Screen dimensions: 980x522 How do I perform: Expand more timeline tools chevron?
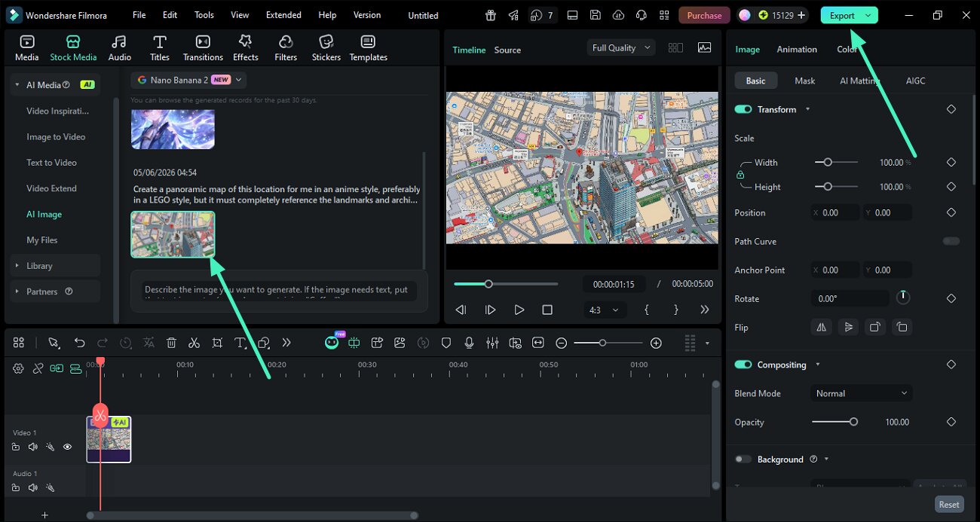(286, 343)
